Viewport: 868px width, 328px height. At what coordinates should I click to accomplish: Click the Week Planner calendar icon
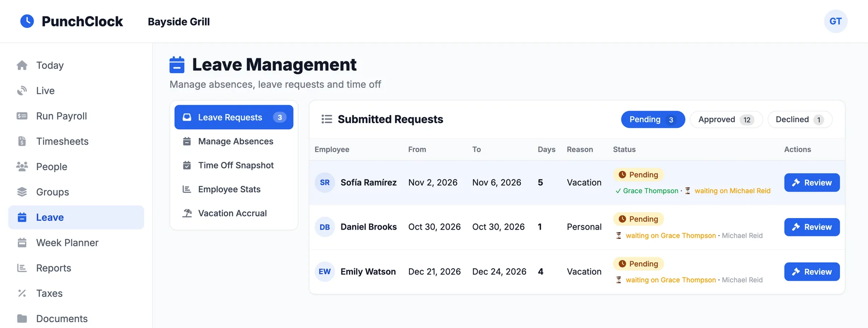click(x=22, y=243)
